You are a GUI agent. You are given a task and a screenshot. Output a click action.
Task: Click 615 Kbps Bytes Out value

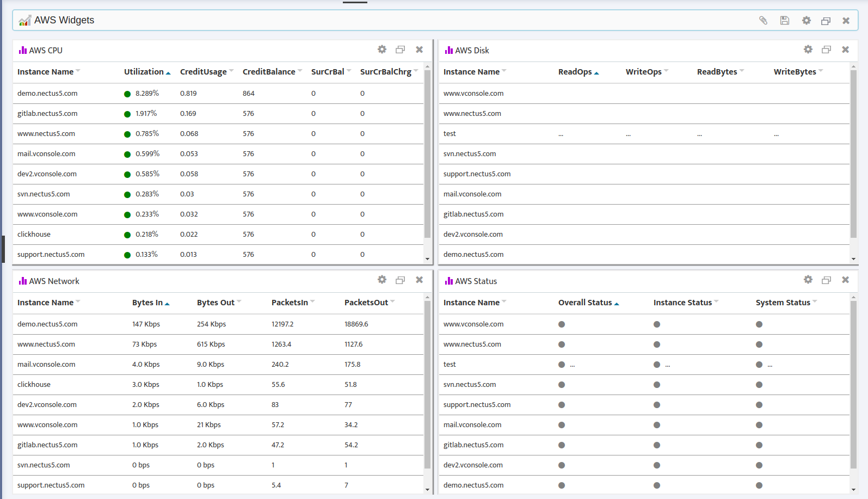coord(211,344)
